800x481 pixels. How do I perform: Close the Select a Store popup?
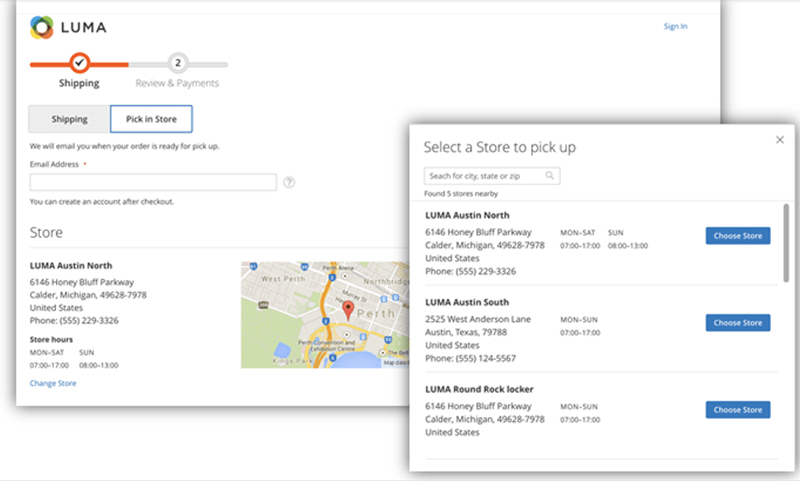(x=780, y=140)
